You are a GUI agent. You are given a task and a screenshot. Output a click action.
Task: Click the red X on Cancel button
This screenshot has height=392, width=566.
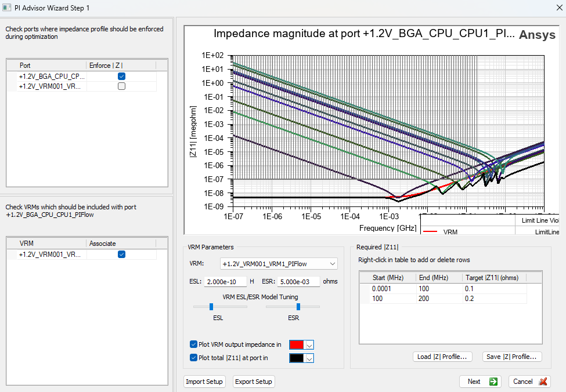pos(543,382)
